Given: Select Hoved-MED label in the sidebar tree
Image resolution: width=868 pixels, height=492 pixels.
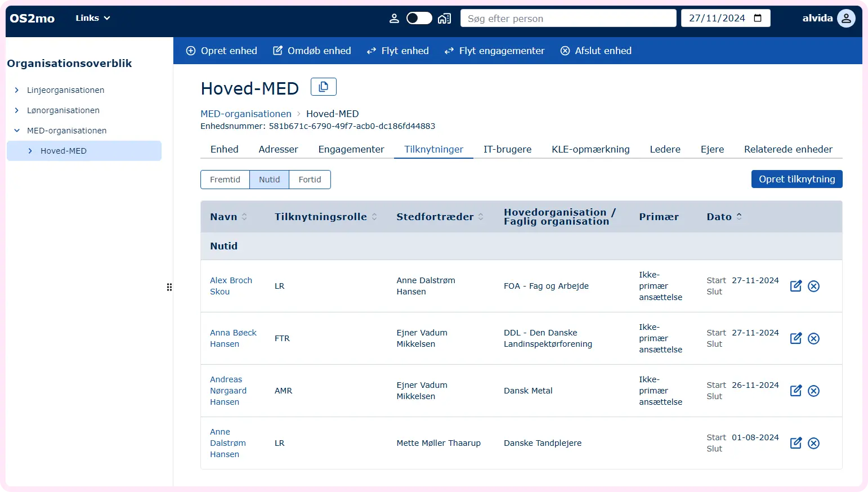Looking at the screenshot, I should click(x=64, y=151).
